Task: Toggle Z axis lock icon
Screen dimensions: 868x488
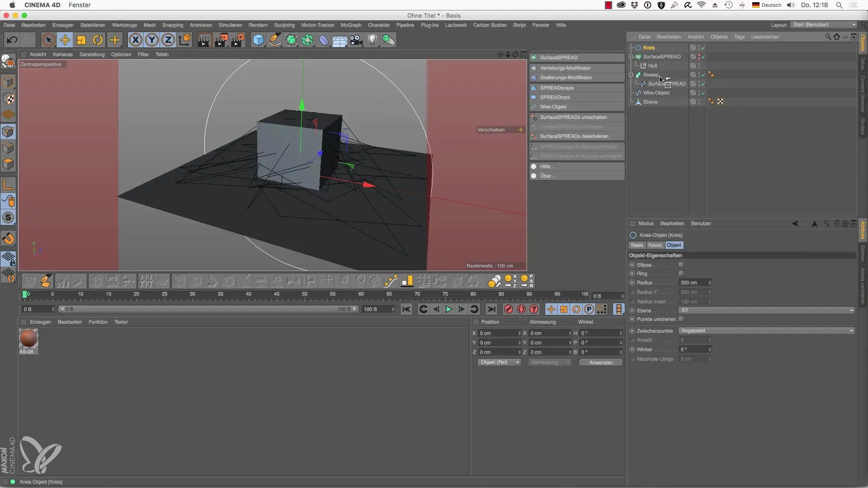Action: click(168, 40)
